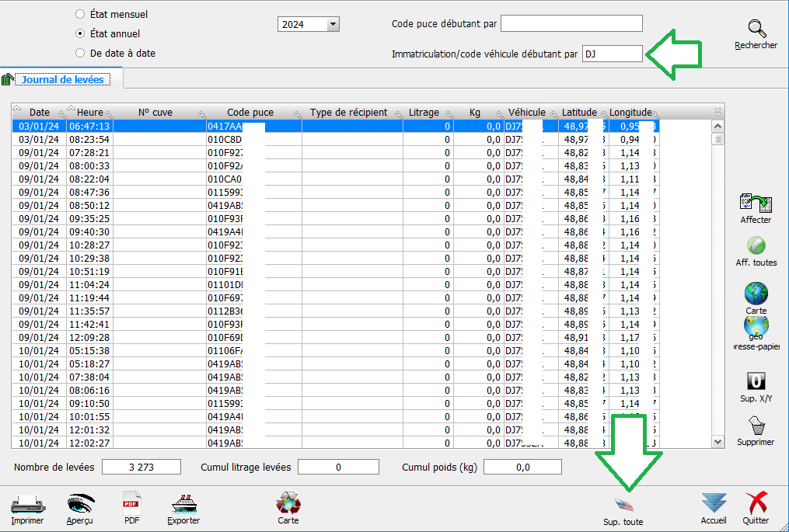Click the Affecter icon
The image size is (789, 532).
755,204
